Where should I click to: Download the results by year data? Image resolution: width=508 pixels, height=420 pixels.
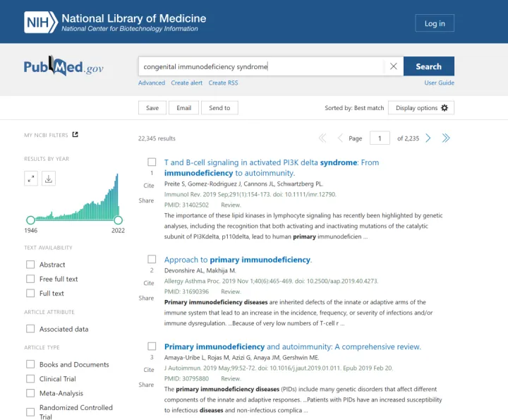coord(49,179)
